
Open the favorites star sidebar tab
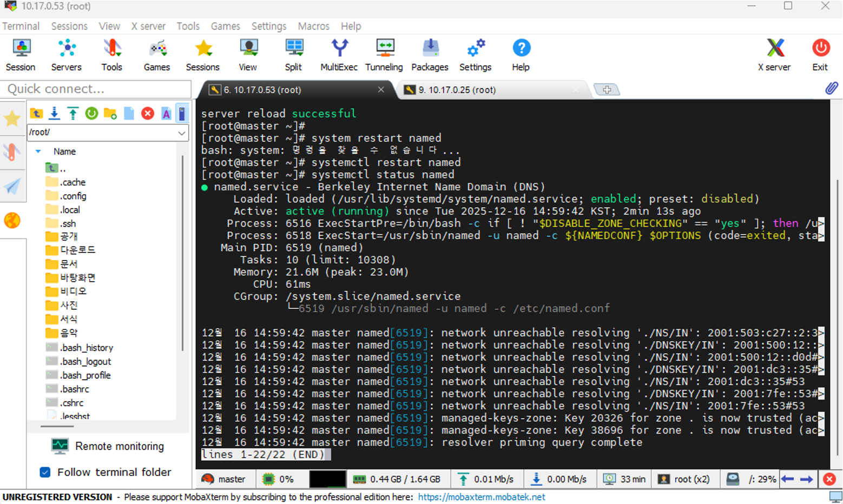click(x=12, y=118)
